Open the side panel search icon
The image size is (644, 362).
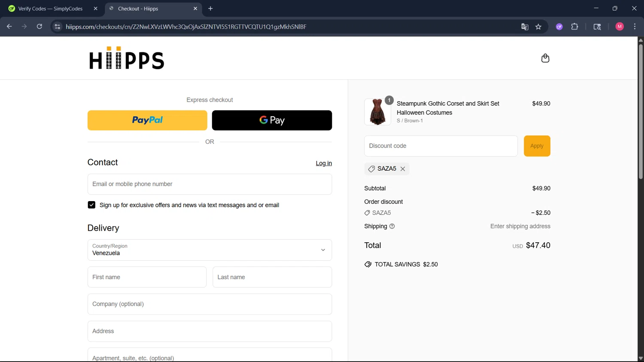click(x=597, y=27)
